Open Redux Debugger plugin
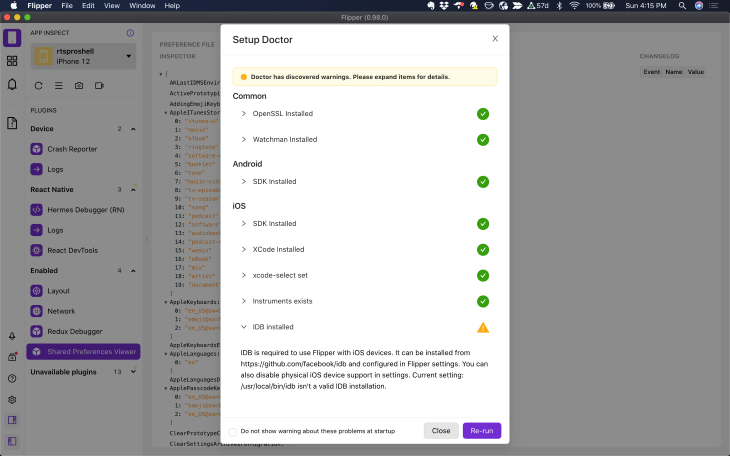This screenshot has width=730, height=456. (75, 331)
